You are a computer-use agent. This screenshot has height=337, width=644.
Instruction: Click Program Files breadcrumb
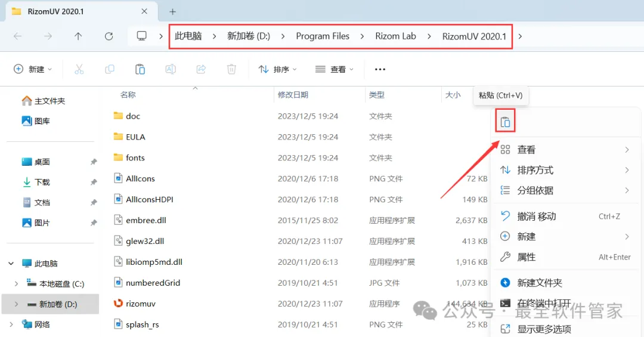point(323,36)
